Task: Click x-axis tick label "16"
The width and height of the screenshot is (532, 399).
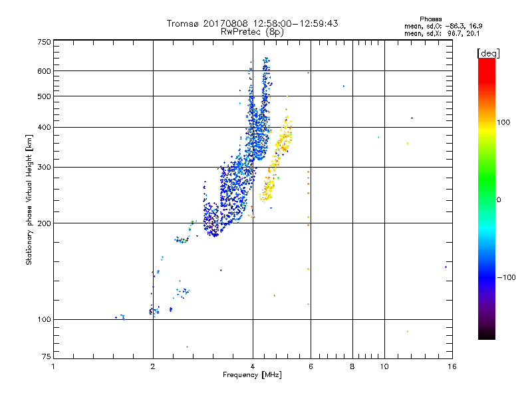Action: tap(452, 366)
